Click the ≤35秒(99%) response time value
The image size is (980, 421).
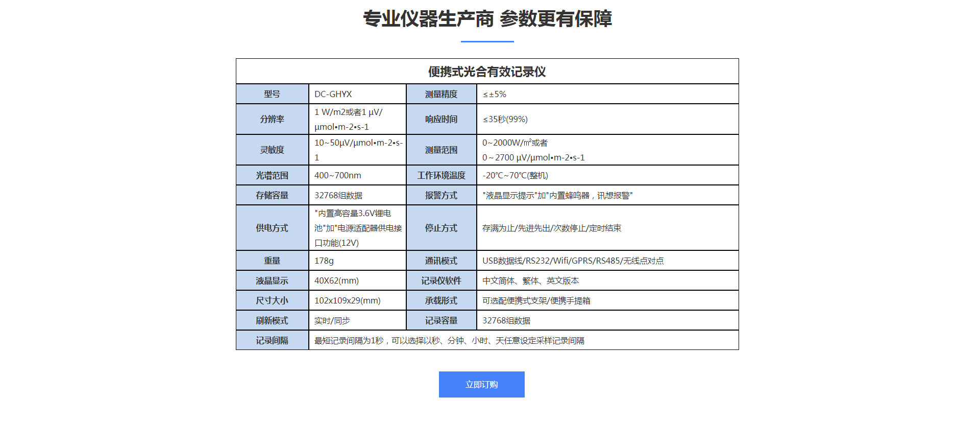click(x=505, y=119)
